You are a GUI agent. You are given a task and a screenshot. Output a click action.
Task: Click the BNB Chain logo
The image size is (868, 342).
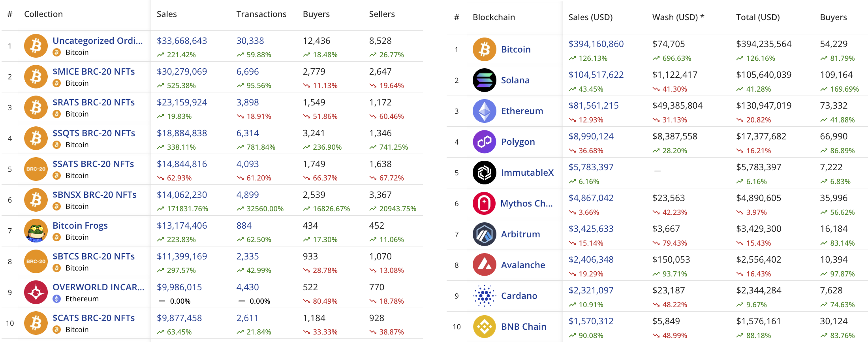484,327
